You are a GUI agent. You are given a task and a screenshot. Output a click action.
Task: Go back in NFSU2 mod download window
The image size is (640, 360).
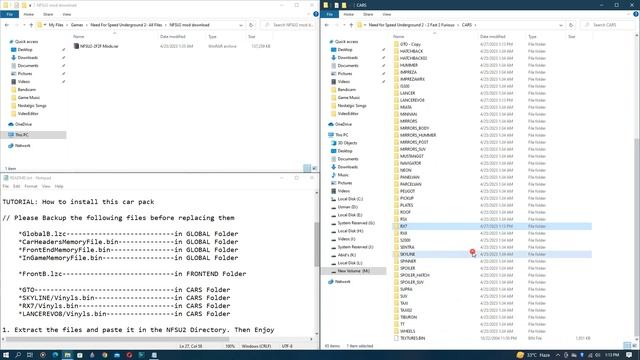[7, 25]
